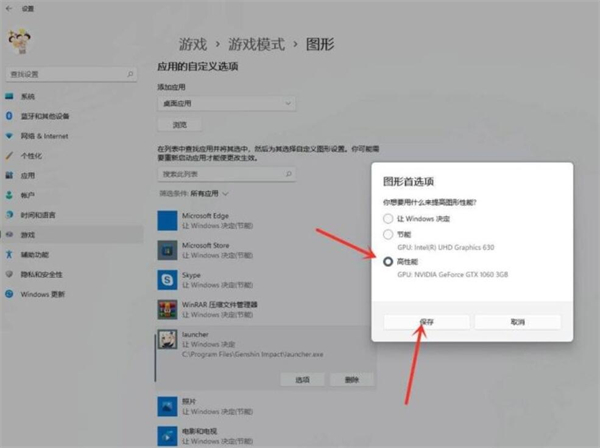Click the WinRAR app icon
The height and width of the screenshot is (448, 600).
pos(167,309)
